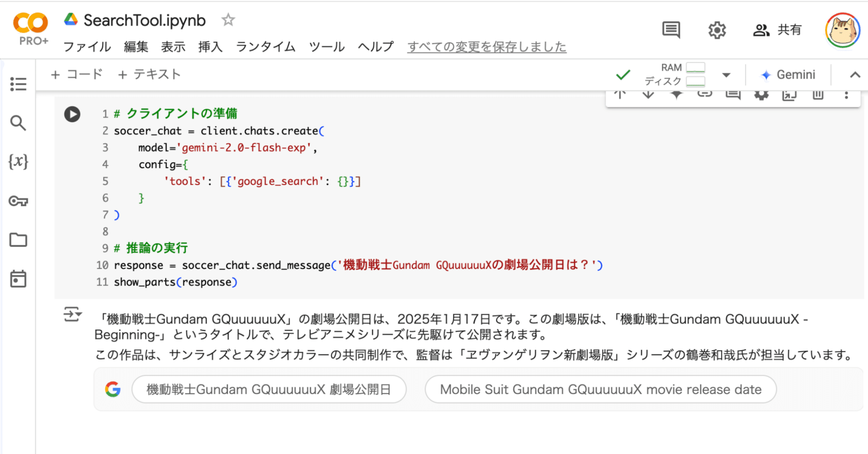
Task: Run the code cell
Action: [72, 114]
